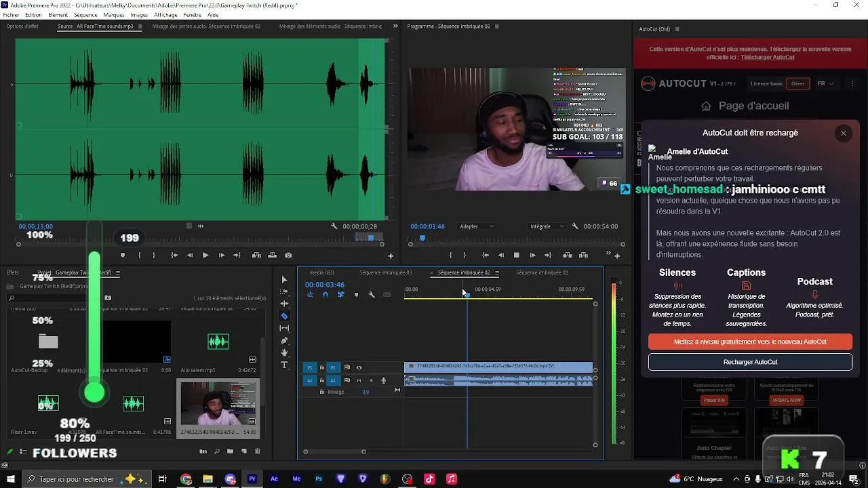Click Program monitor playhead marker
Screen dimensions: 868x488
coord(422,238)
